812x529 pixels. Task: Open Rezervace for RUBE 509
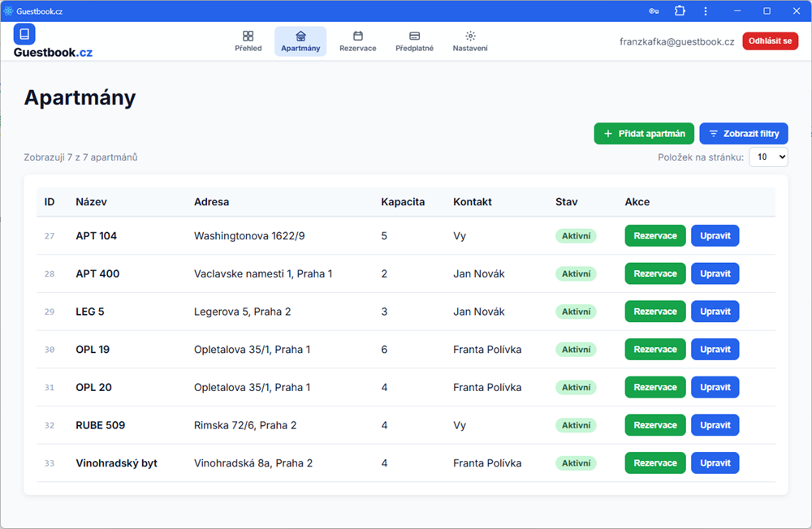pyautogui.click(x=655, y=425)
